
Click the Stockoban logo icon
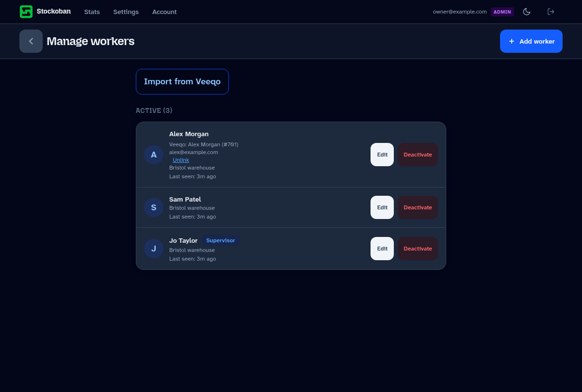26,12
